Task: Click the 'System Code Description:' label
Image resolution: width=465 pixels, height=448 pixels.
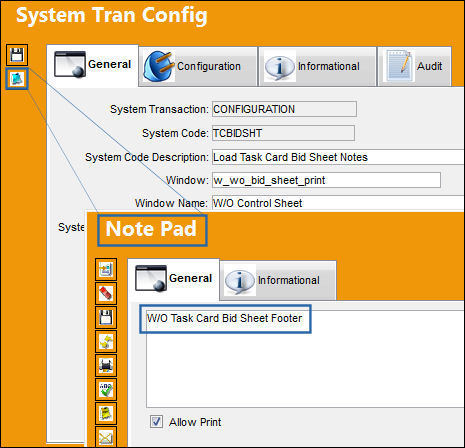Action: pyautogui.click(x=147, y=157)
